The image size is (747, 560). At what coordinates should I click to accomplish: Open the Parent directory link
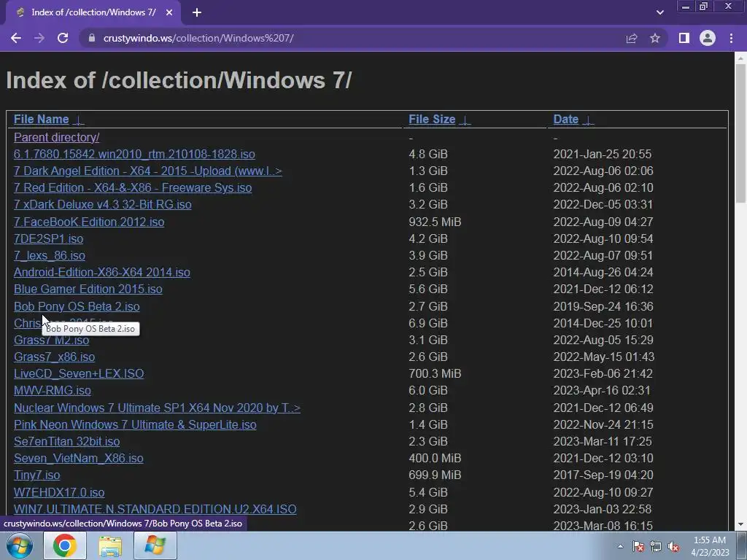coord(57,137)
